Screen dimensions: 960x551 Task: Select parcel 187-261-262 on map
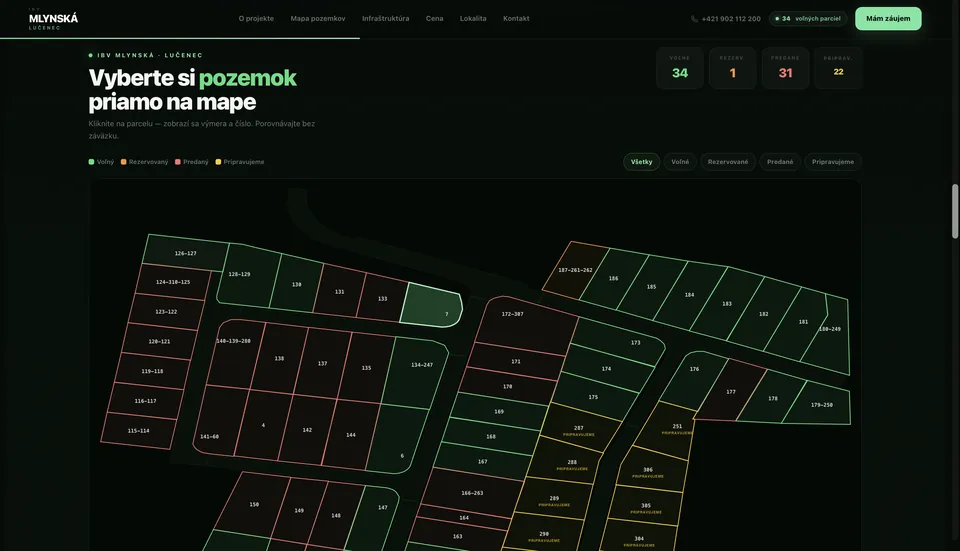pyautogui.click(x=575, y=270)
